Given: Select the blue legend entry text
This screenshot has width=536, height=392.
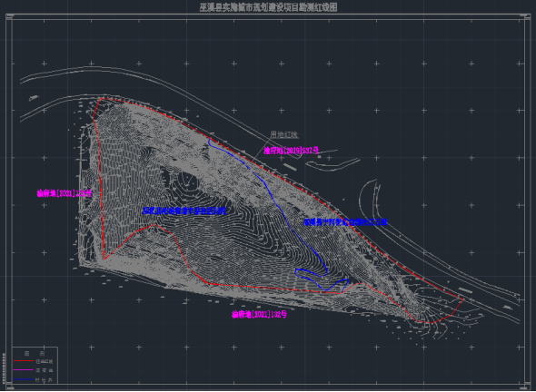Looking at the screenshot, I should 45,379.
